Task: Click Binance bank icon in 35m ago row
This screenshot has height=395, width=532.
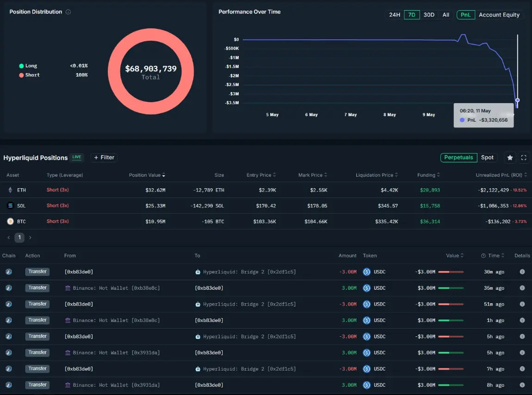Action: pyautogui.click(x=68, y=288)
